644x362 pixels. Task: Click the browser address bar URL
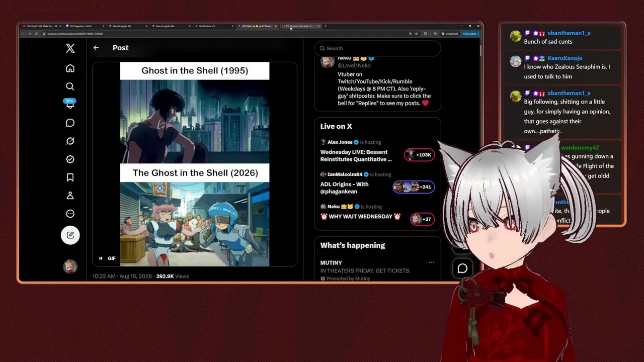75,34
